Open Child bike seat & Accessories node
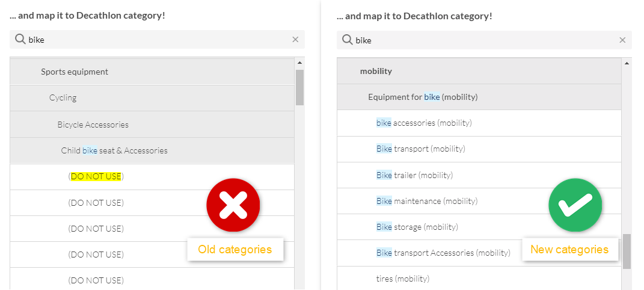Image resolution: width=644 pixels, height=290 pixels. coord(114,150)
